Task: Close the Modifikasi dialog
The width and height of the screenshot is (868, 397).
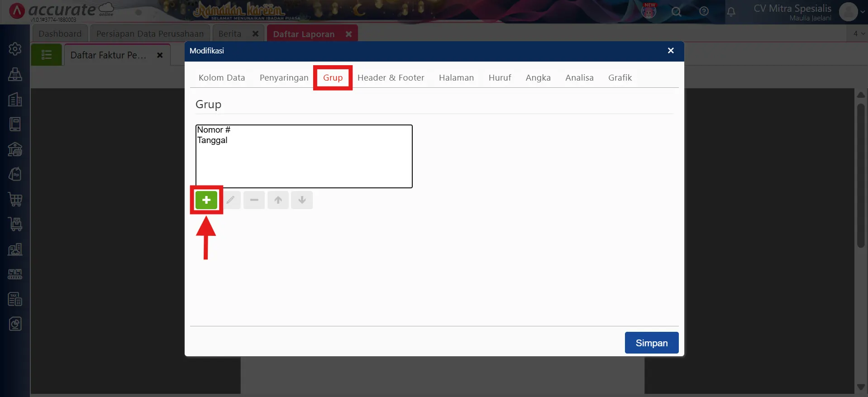Action: click(x=671, y=51)
